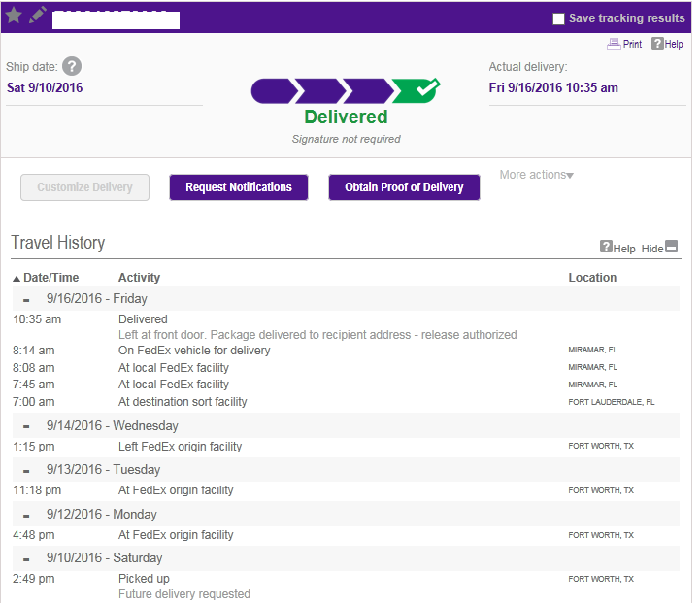
Task: Click 'At destination sort facility' activity
Action: [183, 402]
